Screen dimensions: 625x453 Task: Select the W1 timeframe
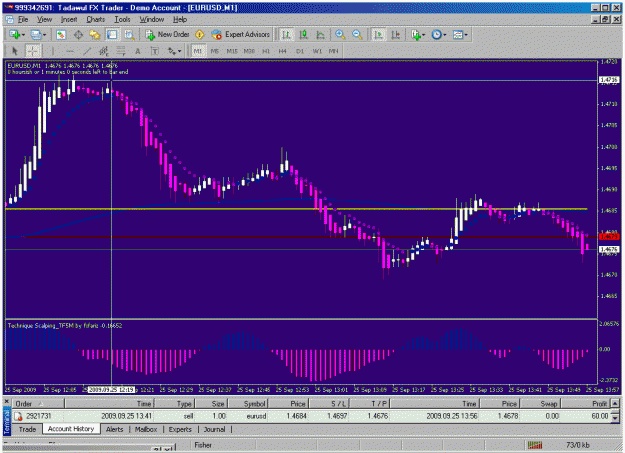tap(317, 51)
